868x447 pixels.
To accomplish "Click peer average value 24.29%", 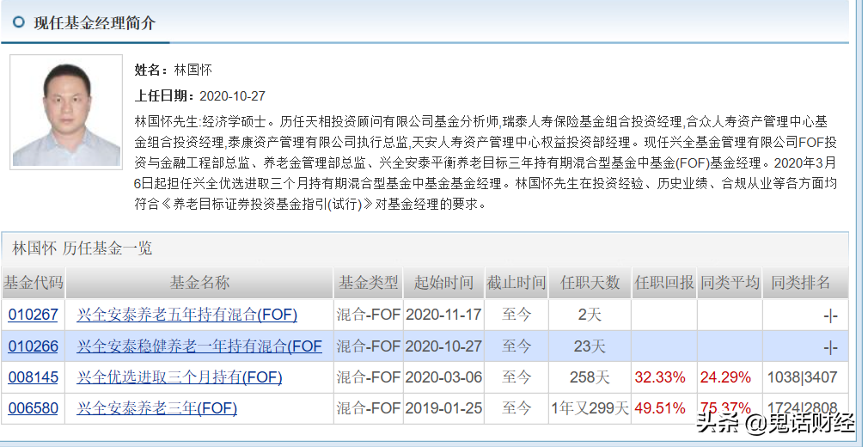I will pos(725,377).
